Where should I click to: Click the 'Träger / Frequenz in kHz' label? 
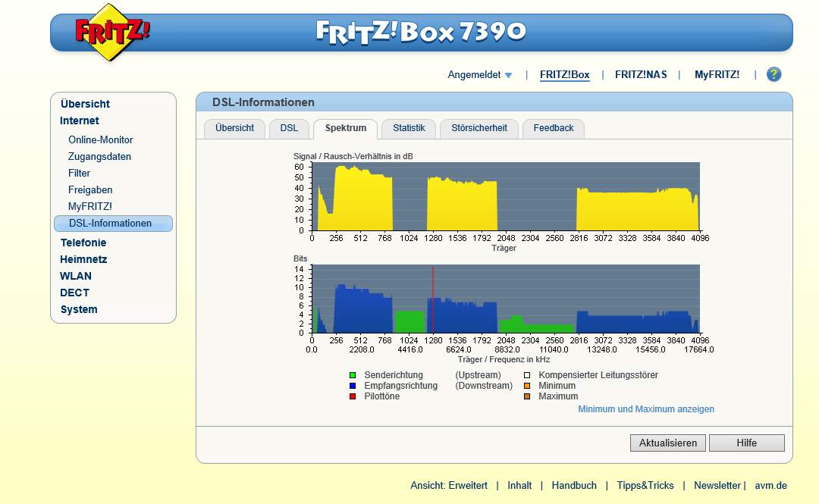[x=504, y=359]
